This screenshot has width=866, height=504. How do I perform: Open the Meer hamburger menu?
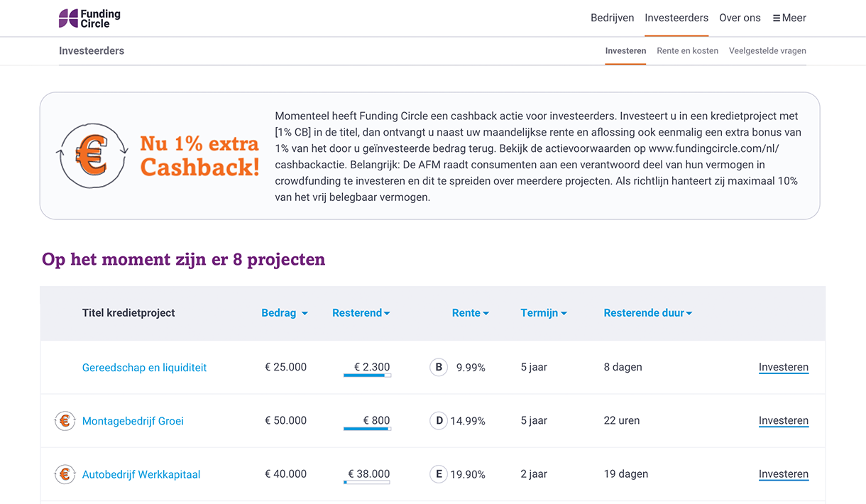point(789,18)
